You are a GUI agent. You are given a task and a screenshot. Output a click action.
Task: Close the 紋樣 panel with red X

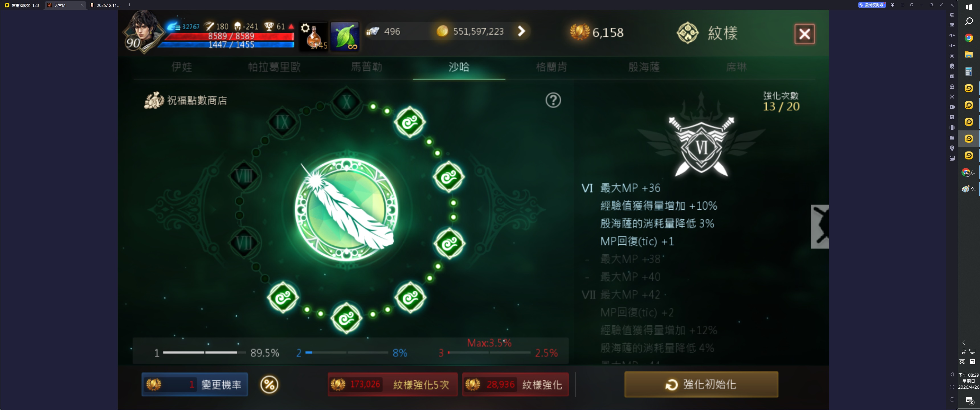tap(805, 34)
